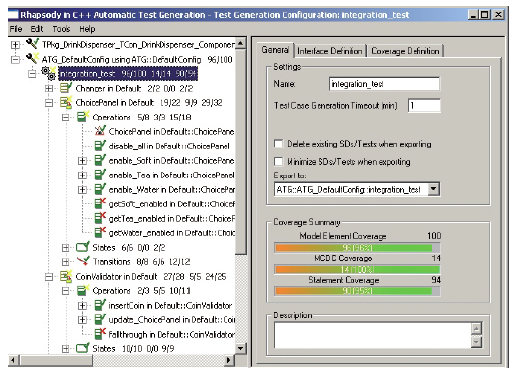Click tree horizontal scroll right arrow
The width and height of the screenshot is (519, 377).
(x=228, y=360)
